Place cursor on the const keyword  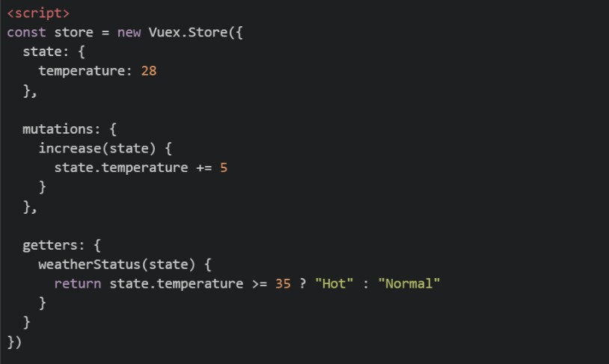(26, 32)
